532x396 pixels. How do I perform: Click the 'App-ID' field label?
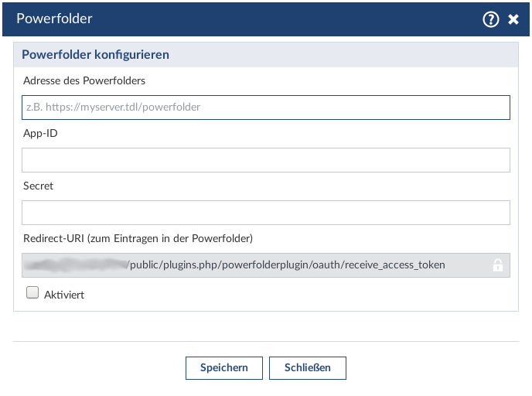click(40, 133)
